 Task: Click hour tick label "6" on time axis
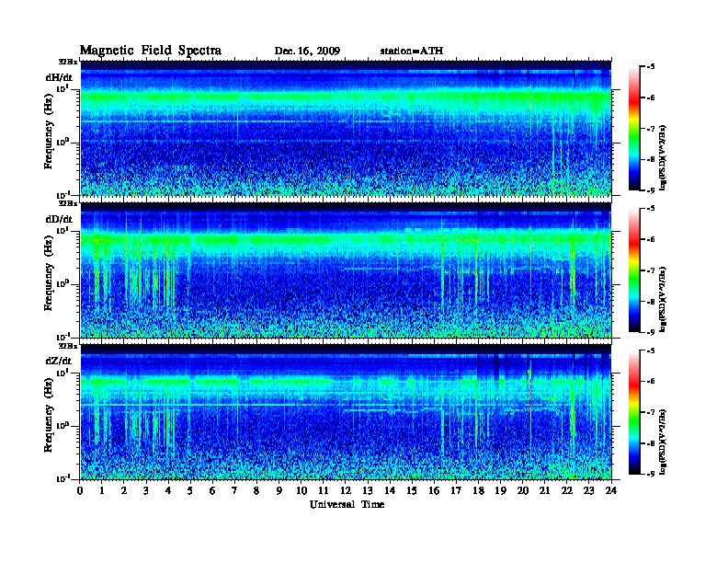[x=212, y=490]
